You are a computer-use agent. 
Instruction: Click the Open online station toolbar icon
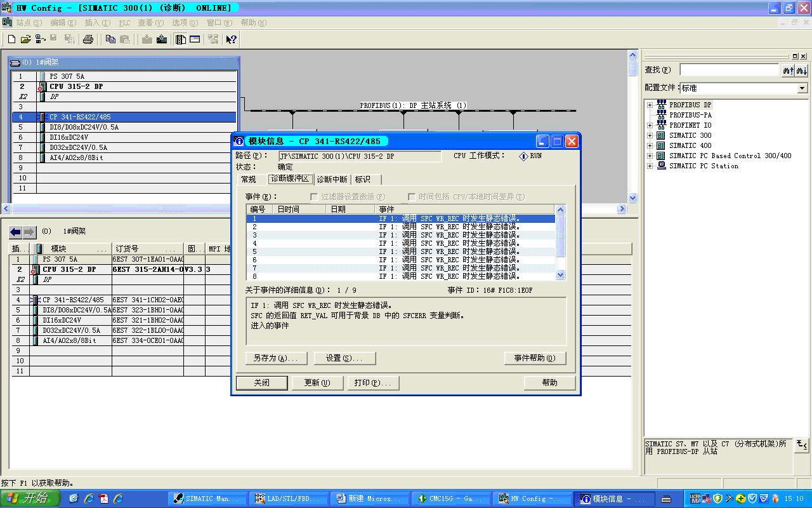pos(40,39)
